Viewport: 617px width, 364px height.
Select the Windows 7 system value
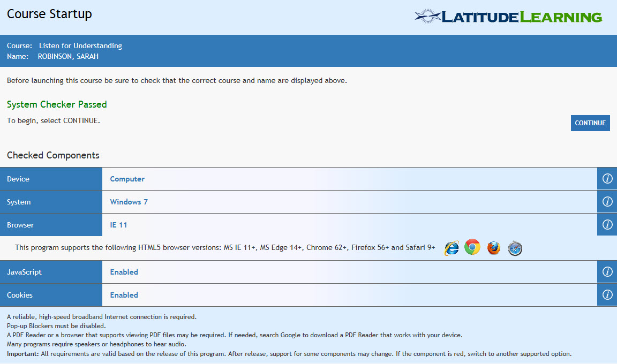(129, 202)
